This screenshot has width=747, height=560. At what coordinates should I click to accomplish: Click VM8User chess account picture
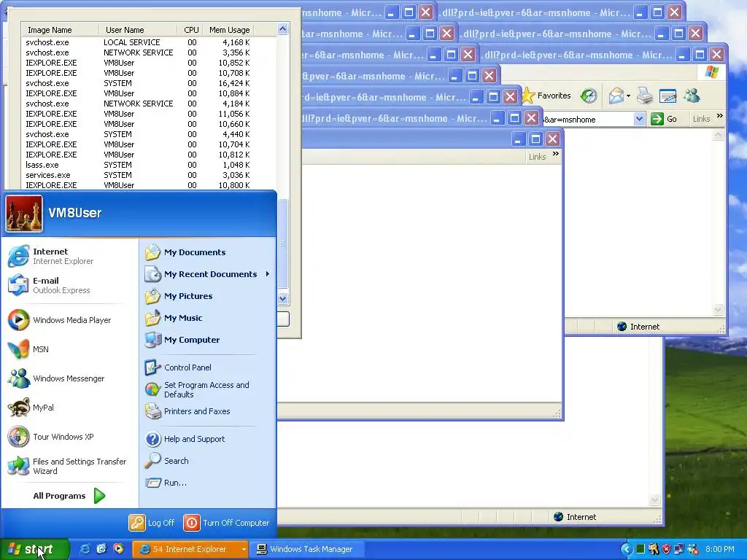coord(24,214)
